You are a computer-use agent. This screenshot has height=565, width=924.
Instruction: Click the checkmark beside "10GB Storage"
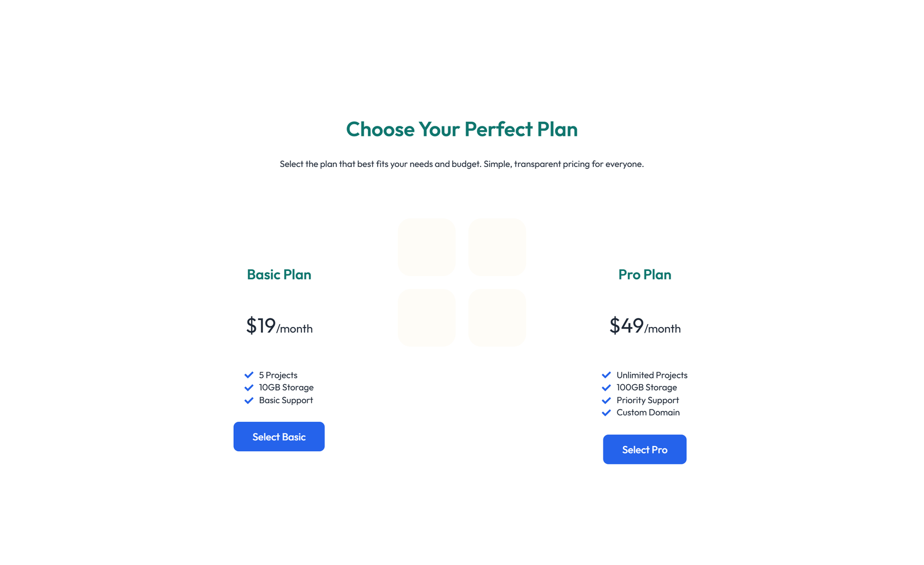tap(249, 388)
